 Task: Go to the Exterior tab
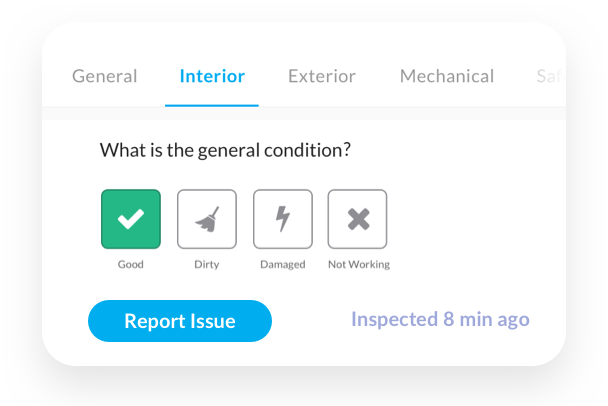(x=322, y=76)
